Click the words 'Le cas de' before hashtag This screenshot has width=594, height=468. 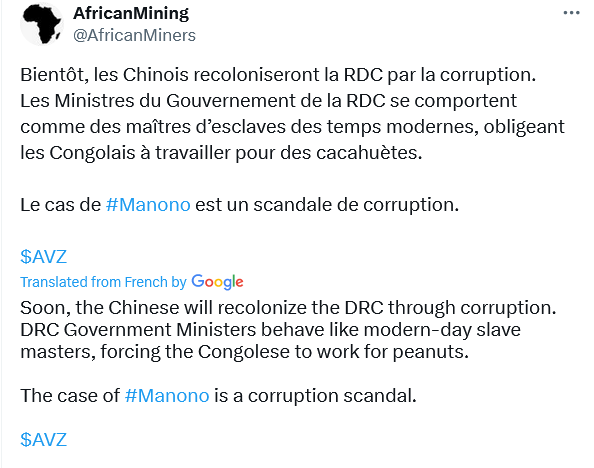click(61, 205)
